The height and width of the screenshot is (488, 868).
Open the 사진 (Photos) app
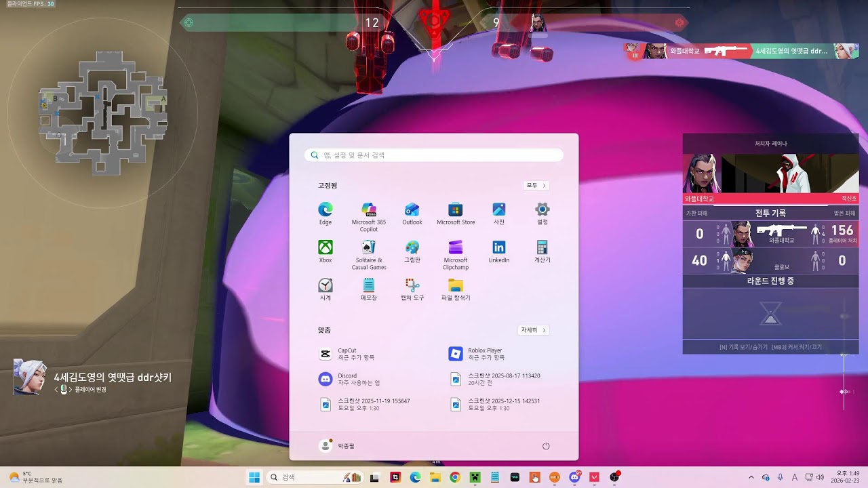coord(499,213)
